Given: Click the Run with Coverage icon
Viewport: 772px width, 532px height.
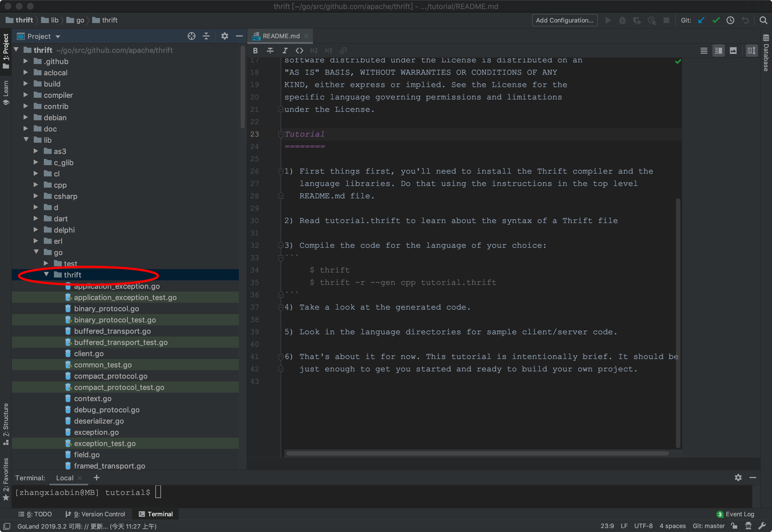Looking at the screenshot, I should [637, 20].
